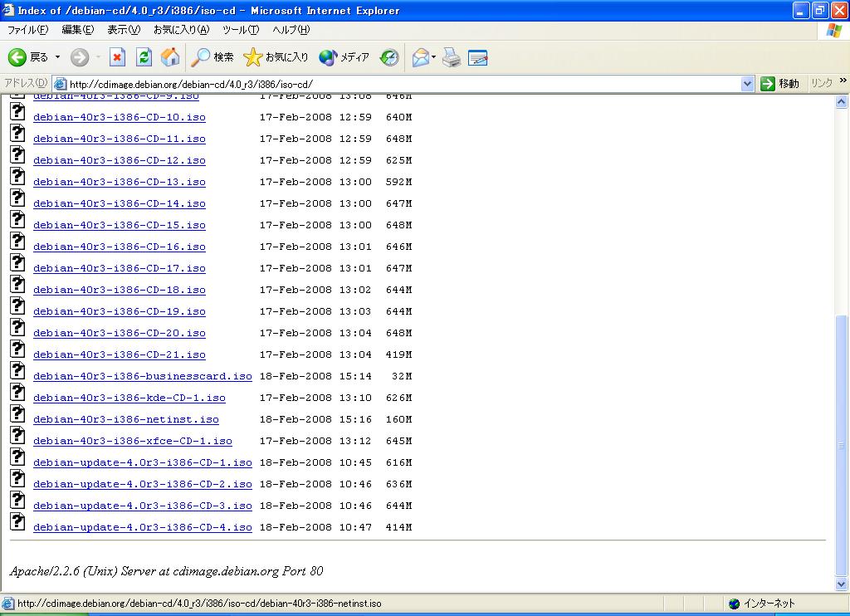Click the file icon beside debian-40r3-i386-xfce-CD-1.iso

click(x=17, y=435)
